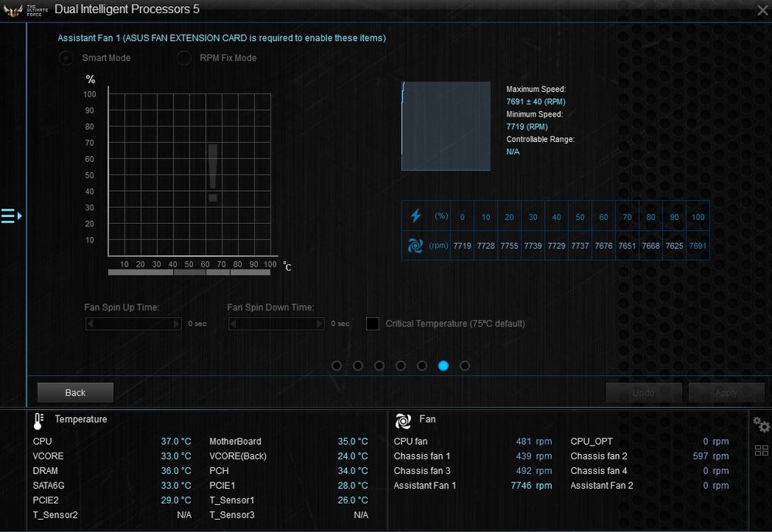
Task: Select the RPM Fix Mode radio button
Action: tap(184, 58)
